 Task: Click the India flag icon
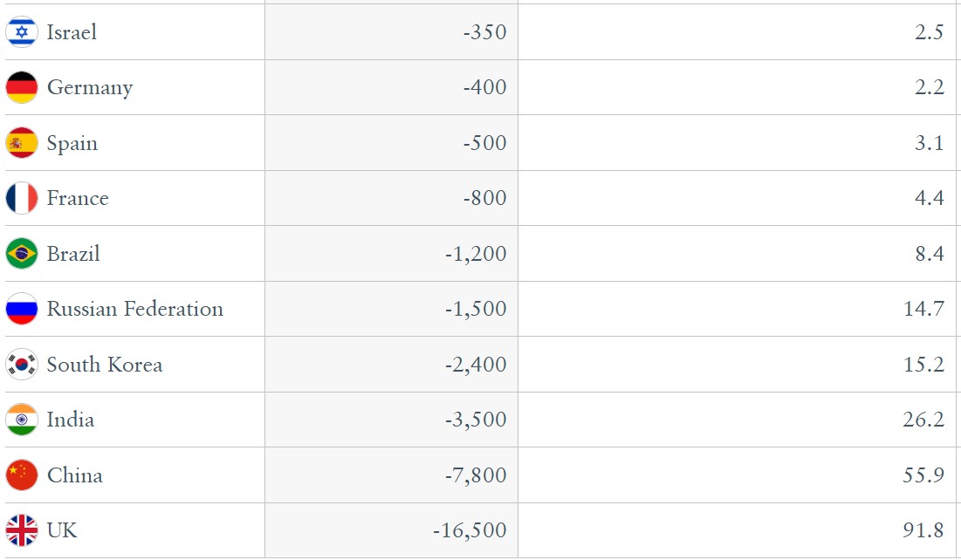click(22, 420)
